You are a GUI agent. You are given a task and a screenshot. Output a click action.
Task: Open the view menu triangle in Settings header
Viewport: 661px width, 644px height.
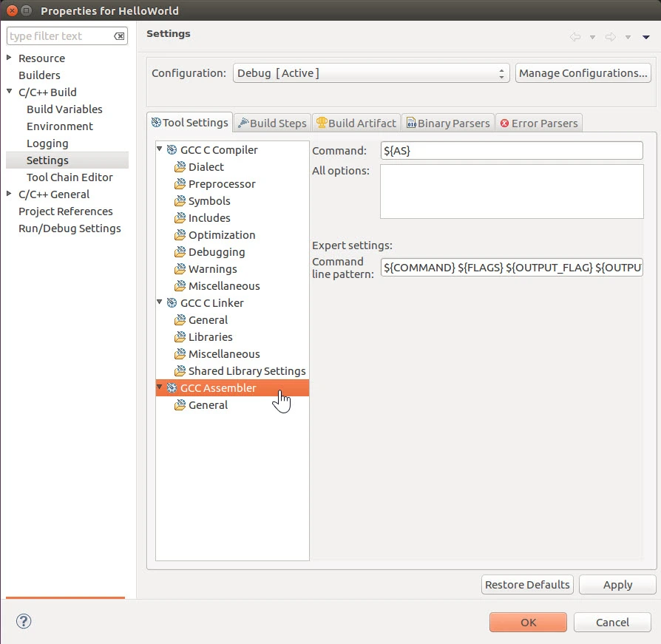[645, 37]
